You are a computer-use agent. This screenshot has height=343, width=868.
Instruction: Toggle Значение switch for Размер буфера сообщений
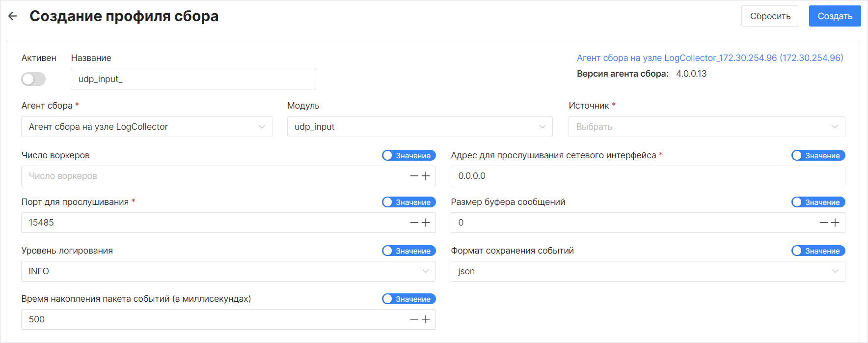(x=818, y=202)
